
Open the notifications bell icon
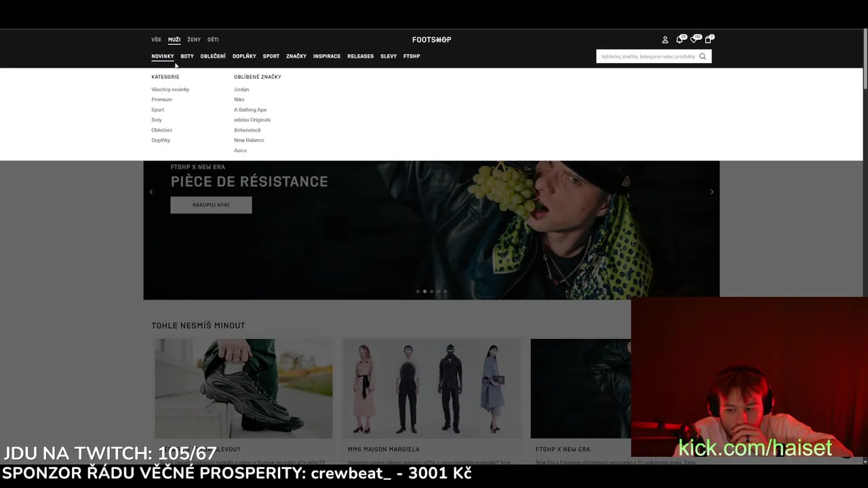coord(679,39)
